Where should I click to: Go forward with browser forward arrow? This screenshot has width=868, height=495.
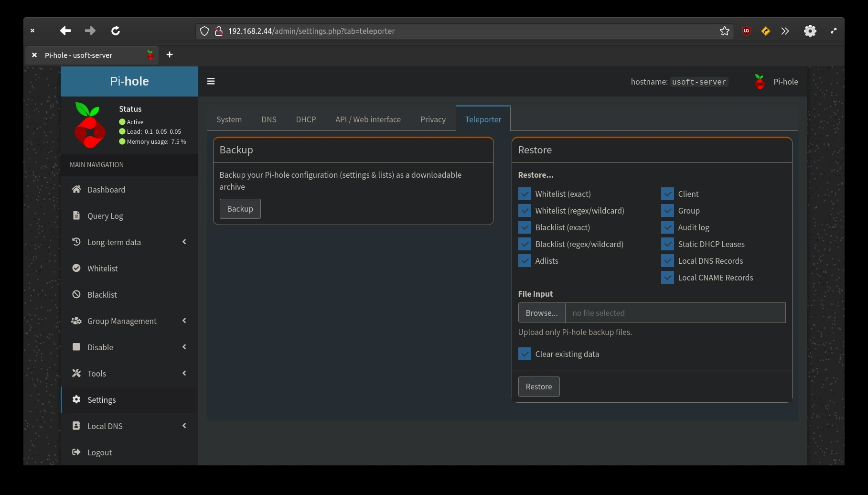click(90, 31)
